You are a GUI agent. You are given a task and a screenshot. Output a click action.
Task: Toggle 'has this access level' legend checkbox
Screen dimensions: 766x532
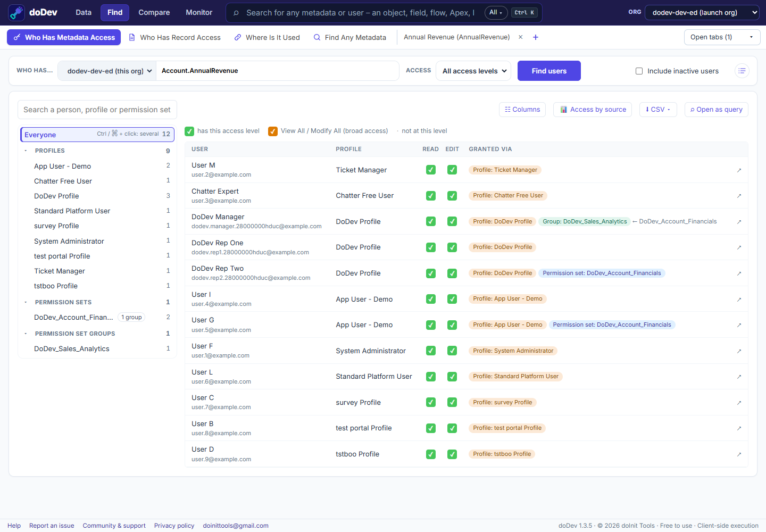[x=189, y=131]
